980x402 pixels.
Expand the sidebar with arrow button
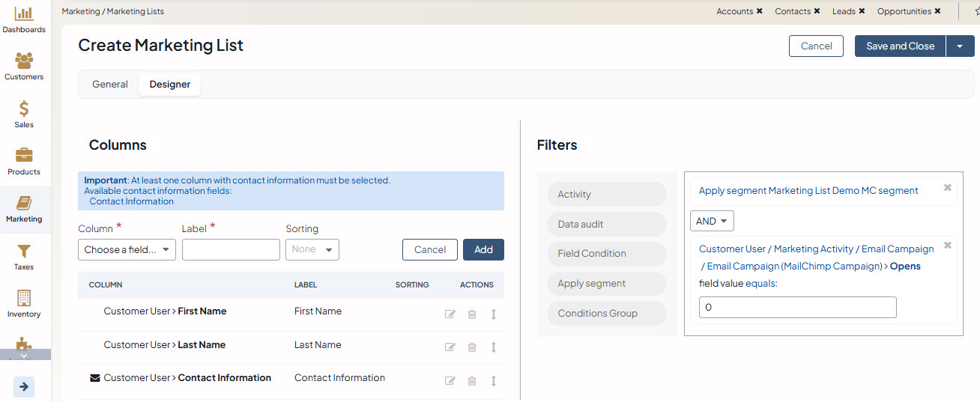pos(24,387)
